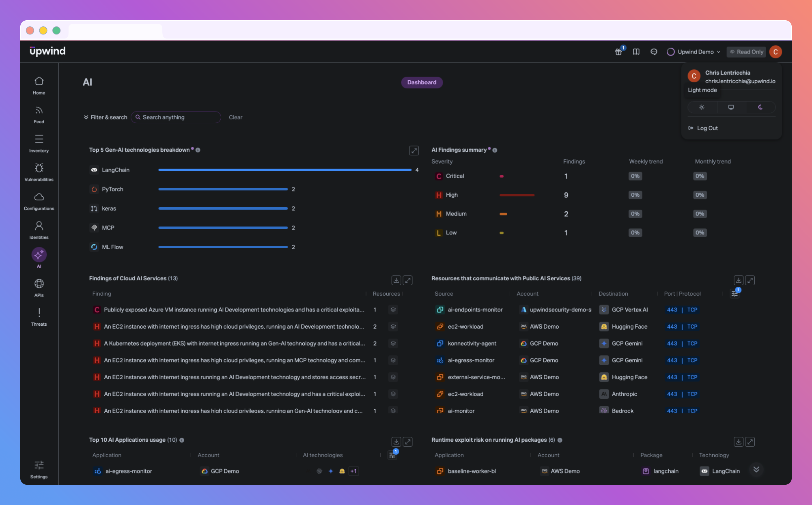Open the Upwind Demo organization dropdown
The image size is (812, 505).
pyautogui.click(x=694, y=52)
